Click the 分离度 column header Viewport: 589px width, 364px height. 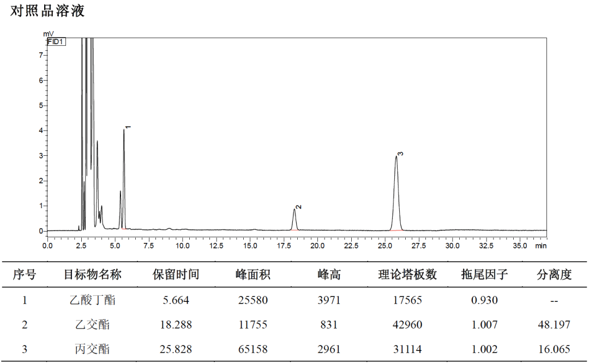(x=554, y=275)
